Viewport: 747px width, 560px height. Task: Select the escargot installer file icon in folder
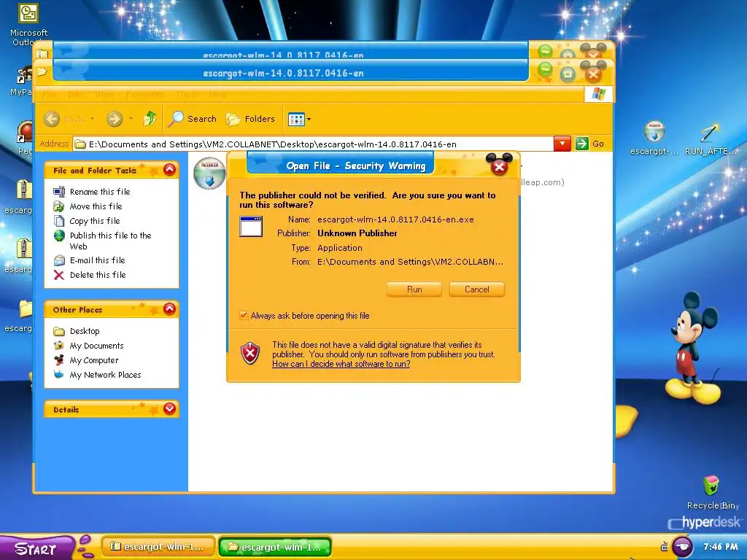coord(209,174)
